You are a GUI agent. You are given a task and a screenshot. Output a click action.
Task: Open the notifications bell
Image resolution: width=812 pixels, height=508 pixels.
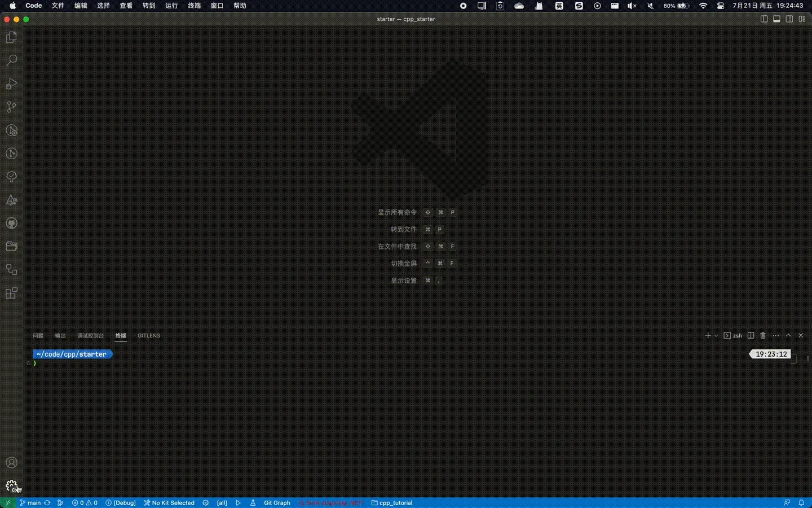tap(801, 503)
